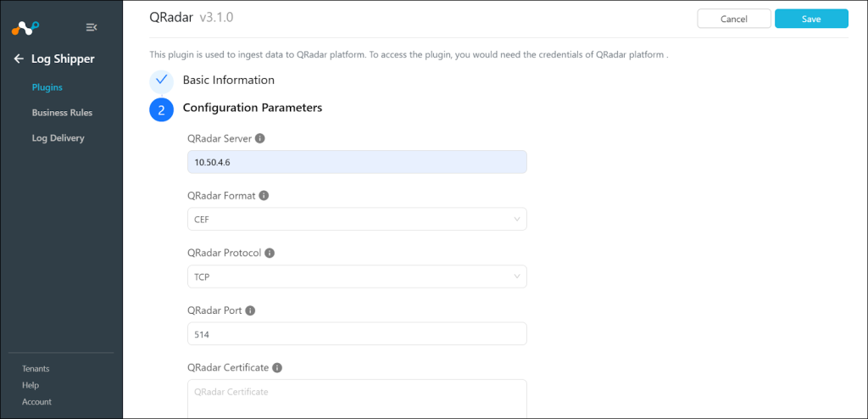
Task: Open Tenants link
Action: click(36, 369)
